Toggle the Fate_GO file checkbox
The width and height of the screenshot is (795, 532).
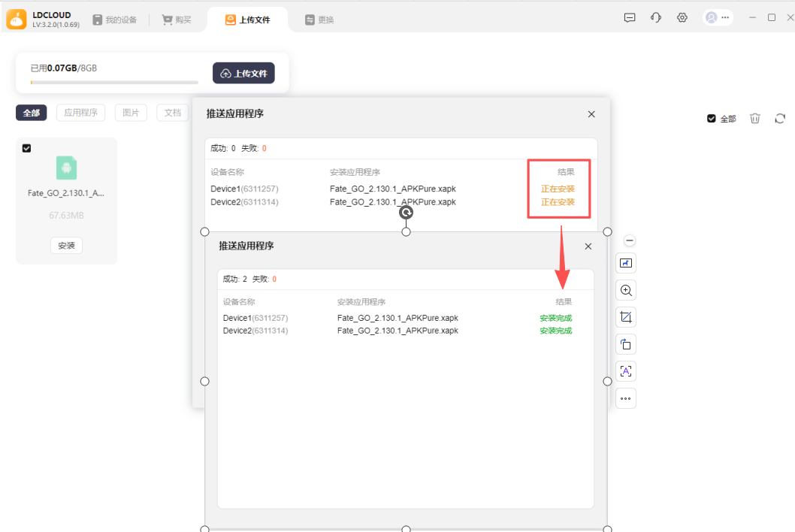click(27, 149)
